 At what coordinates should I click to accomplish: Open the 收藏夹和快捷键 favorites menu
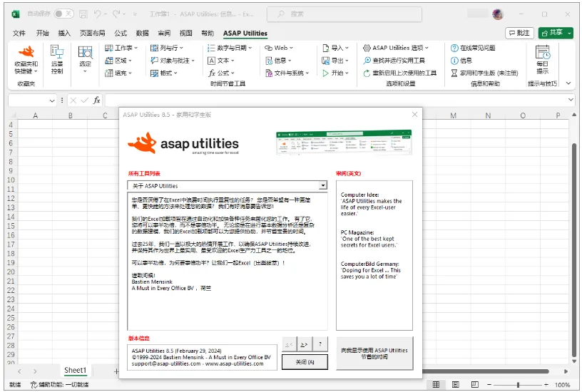(26, 60)
